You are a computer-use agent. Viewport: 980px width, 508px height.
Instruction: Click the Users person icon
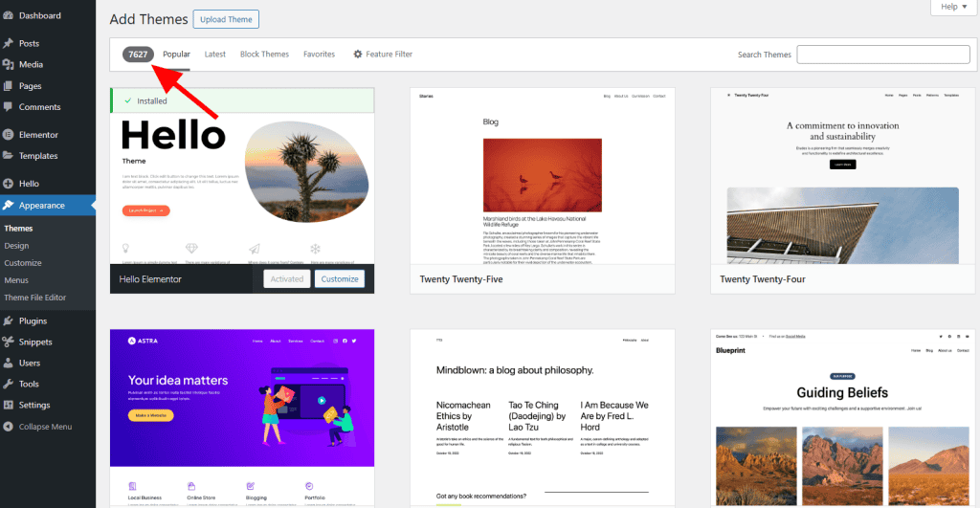[x=8, y=363]
